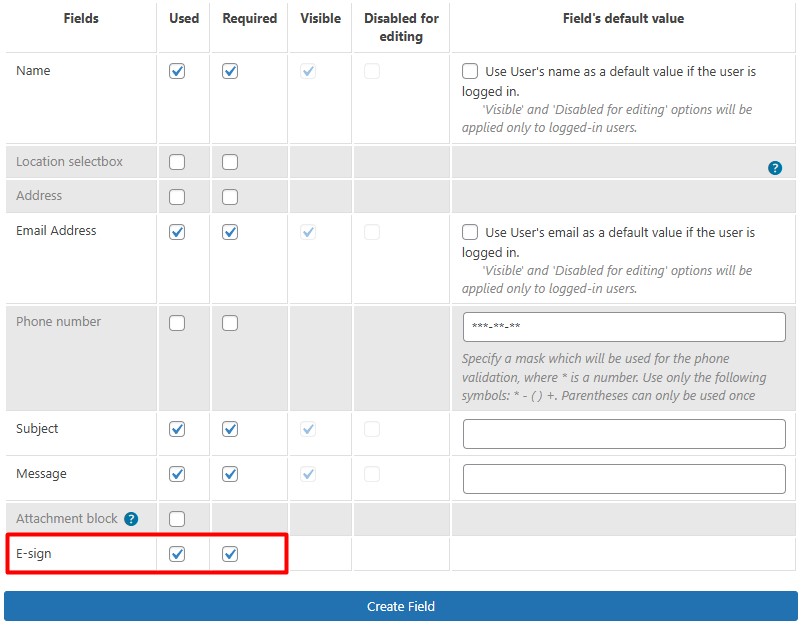Screen dimensions: 807x628
Task: Enable the Used checkbox for Phone number
Action: coord(177,322)
